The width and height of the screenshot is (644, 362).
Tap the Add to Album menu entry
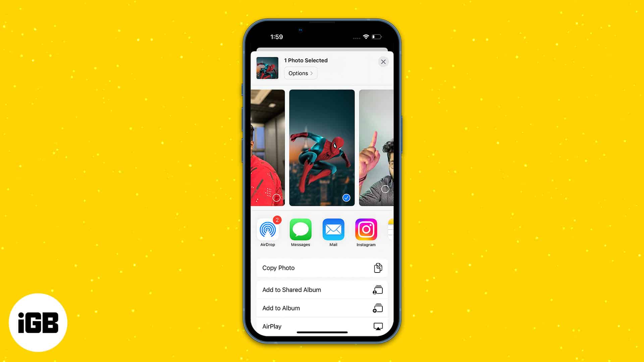click(x=322, y=308)
